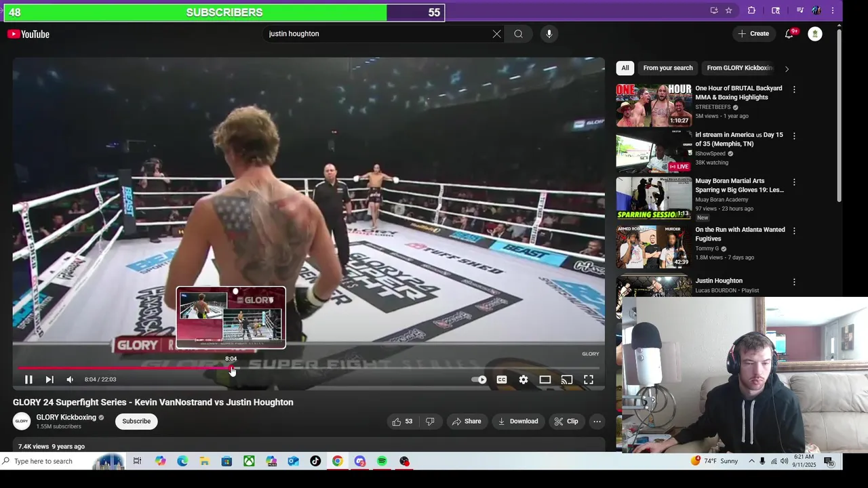Image resolution: width=868 pixels, height=488 pixels.
Task: Show more filter chips arrow
Action: [x=787, y=68]
